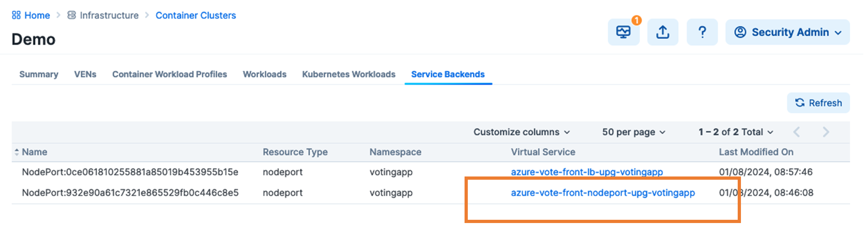868x238 pixels.
Task: Click the export upload icon button
Action: click(662, 32)
